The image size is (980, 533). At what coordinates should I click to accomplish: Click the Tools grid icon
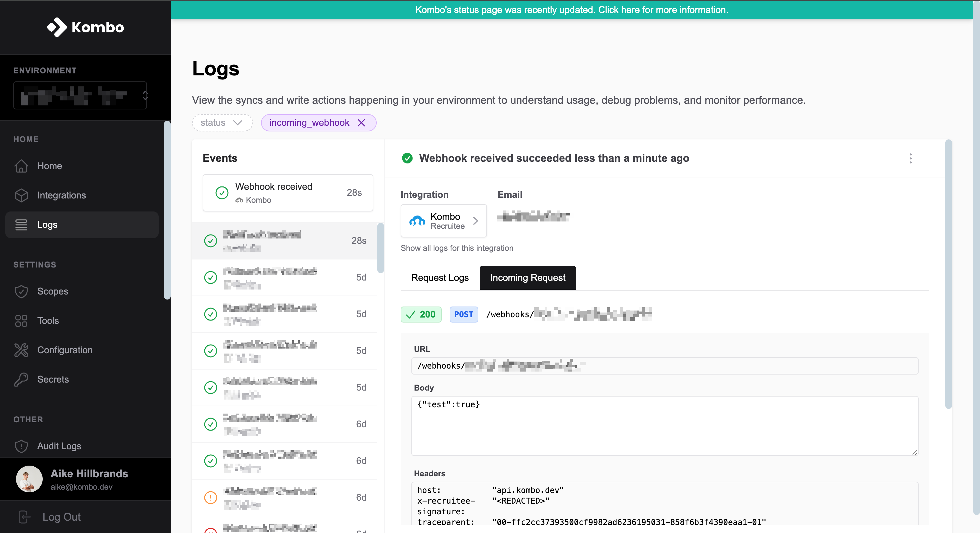pyautogui.click(x=21, y=321)
